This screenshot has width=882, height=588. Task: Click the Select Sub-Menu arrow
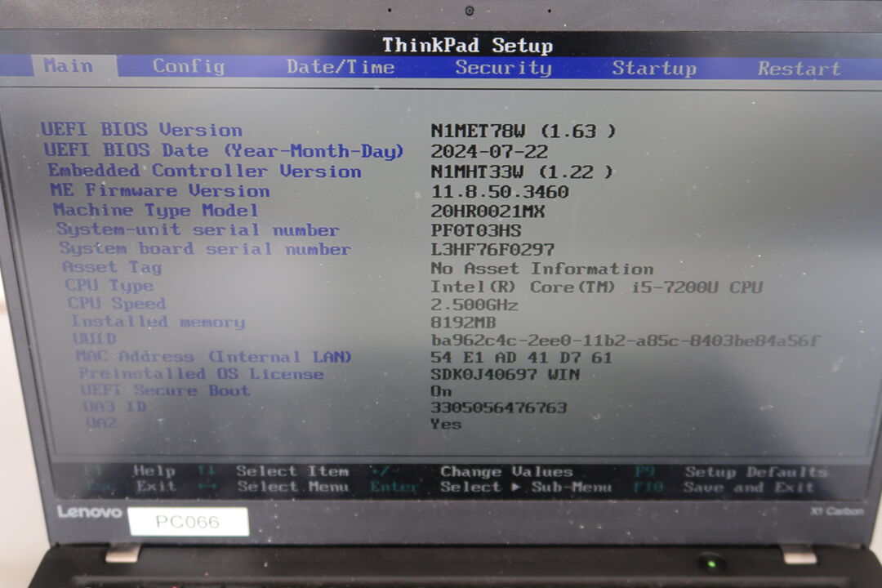pyautogui.click(x=515, y=488)
